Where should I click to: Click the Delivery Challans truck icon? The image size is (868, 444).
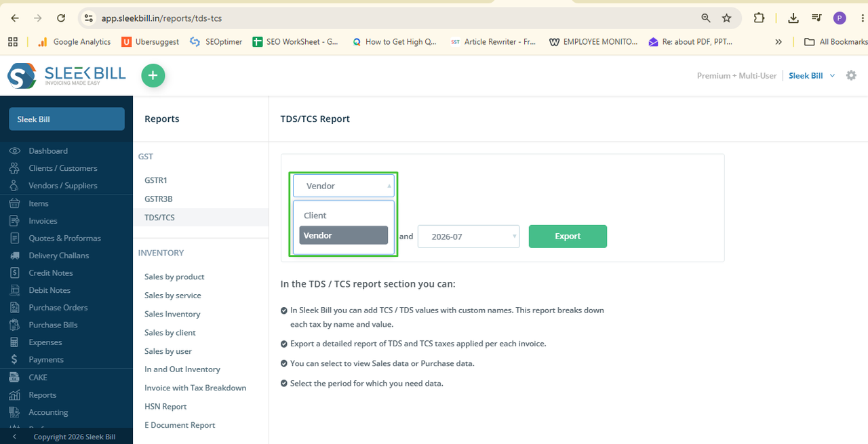click(15, 256)
